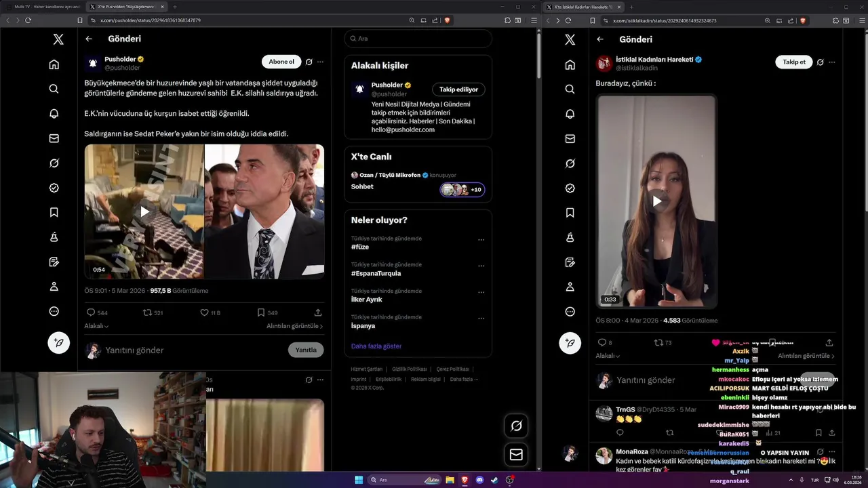868x488 pixels.
Task: Open Hizmet Şartları footer link
Action: tap(367, 369)
